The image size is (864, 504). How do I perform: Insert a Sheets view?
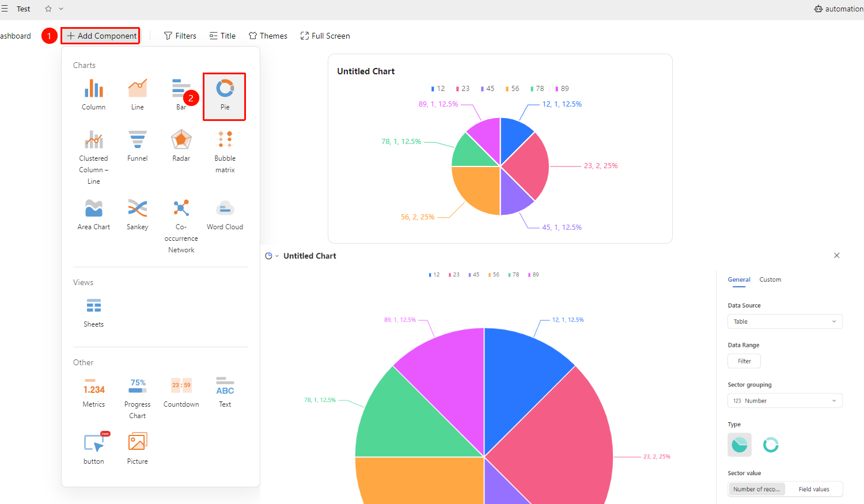93,313
